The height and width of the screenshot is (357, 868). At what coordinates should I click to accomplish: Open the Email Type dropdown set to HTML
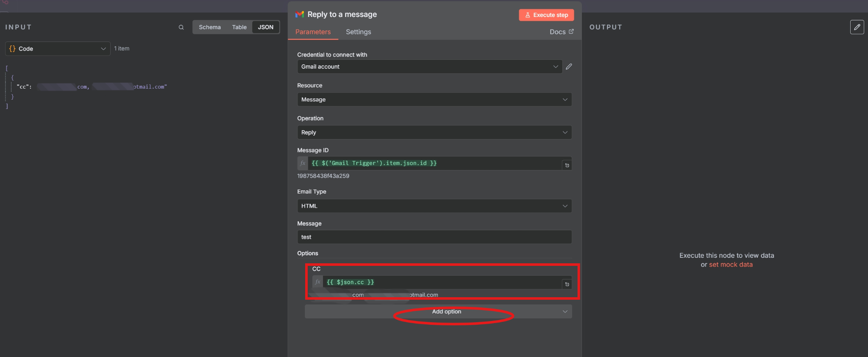tap(434, 206)
